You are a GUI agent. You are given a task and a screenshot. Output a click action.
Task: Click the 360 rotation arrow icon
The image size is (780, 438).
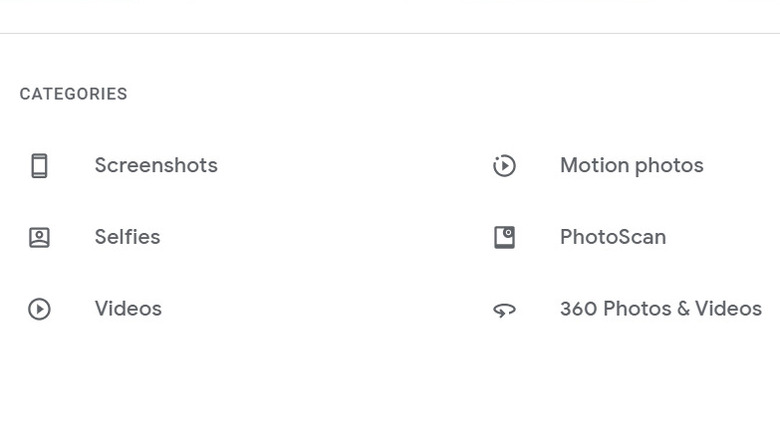(504, 310)
